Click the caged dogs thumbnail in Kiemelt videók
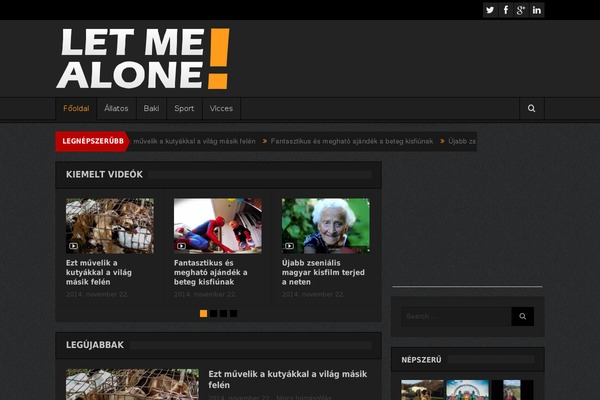The image size is (600, 400). [x=110, y=226]
